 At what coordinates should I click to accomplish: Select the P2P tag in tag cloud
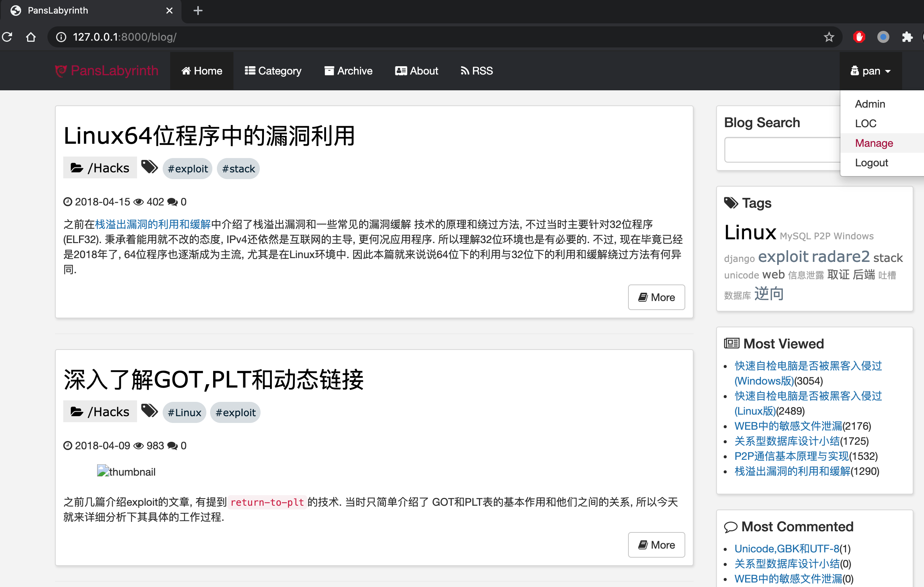point(822,236)
